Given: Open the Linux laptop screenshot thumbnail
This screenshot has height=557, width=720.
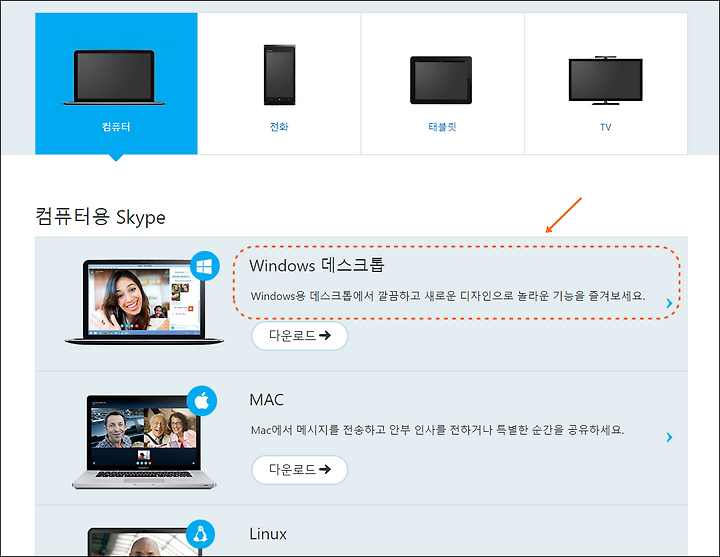Looking at the screenshot, I should point(144,542).
